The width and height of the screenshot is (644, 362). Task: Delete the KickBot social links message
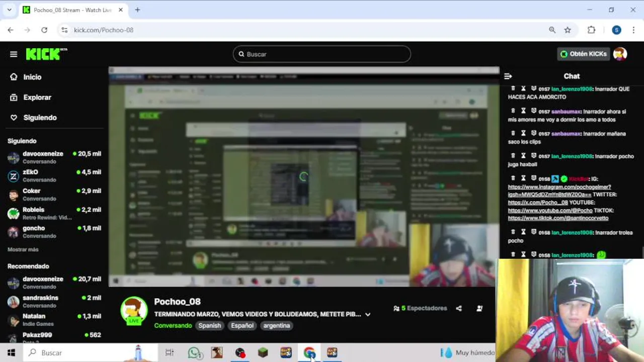click(513, 178)
